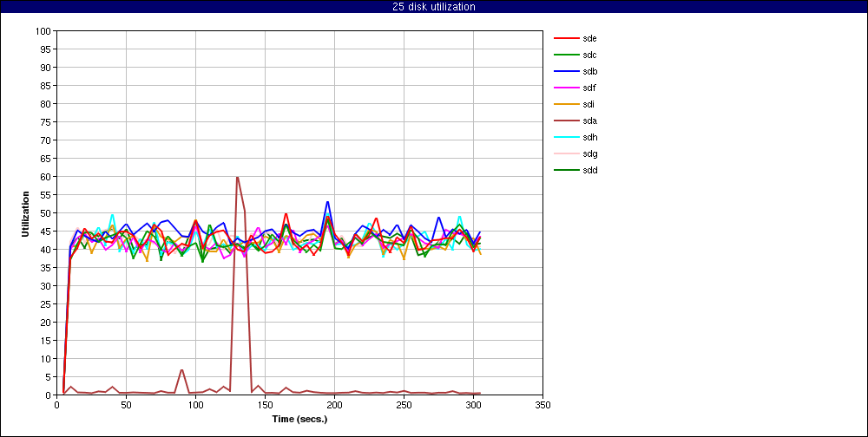Select the sdb legend label
Image resolution: width=868 pixels, height=437 pixels.
coord(589,71)
